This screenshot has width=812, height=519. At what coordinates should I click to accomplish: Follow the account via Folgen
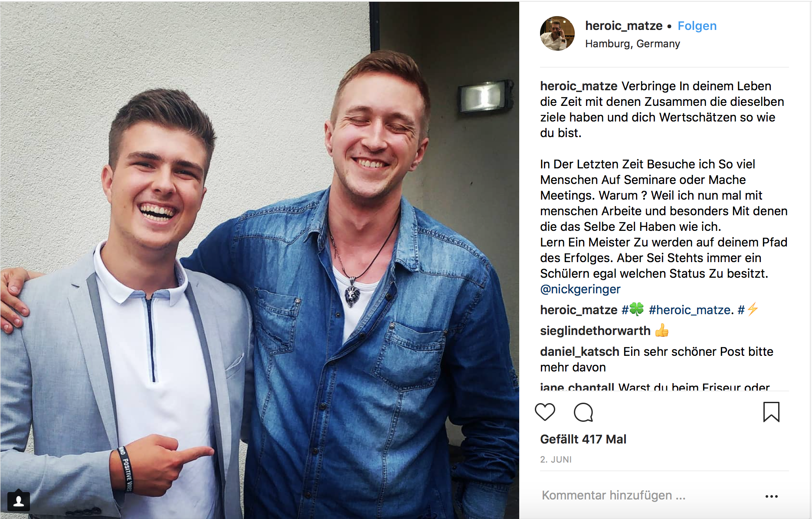click(697, 26)
